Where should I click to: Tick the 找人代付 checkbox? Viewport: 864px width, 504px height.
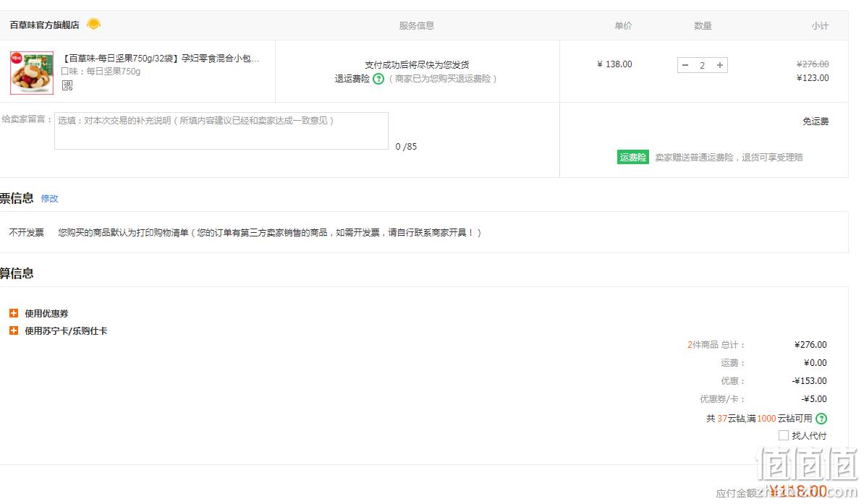(x=783, y=436)
